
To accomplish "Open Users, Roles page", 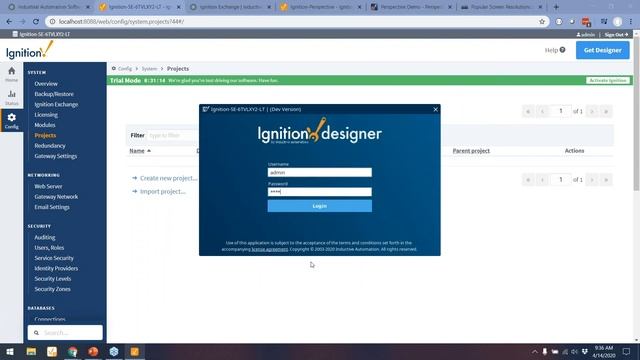I will [x=49, y=248].
